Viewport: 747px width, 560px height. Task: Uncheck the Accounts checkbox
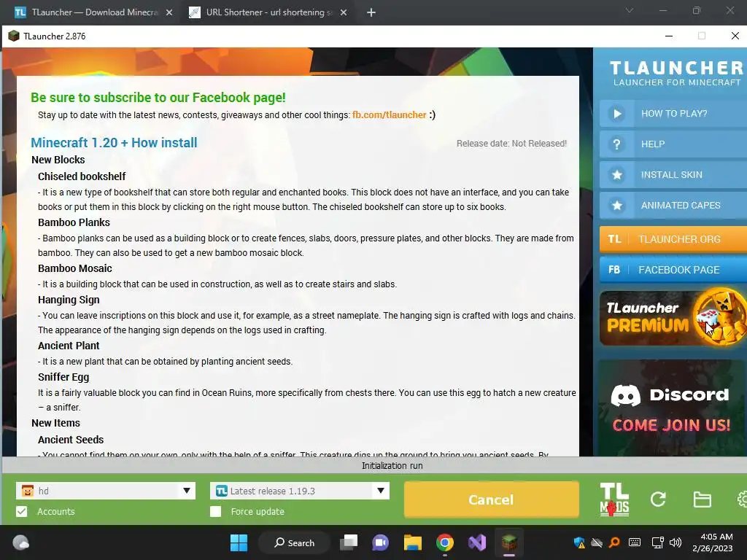point(21,511)
